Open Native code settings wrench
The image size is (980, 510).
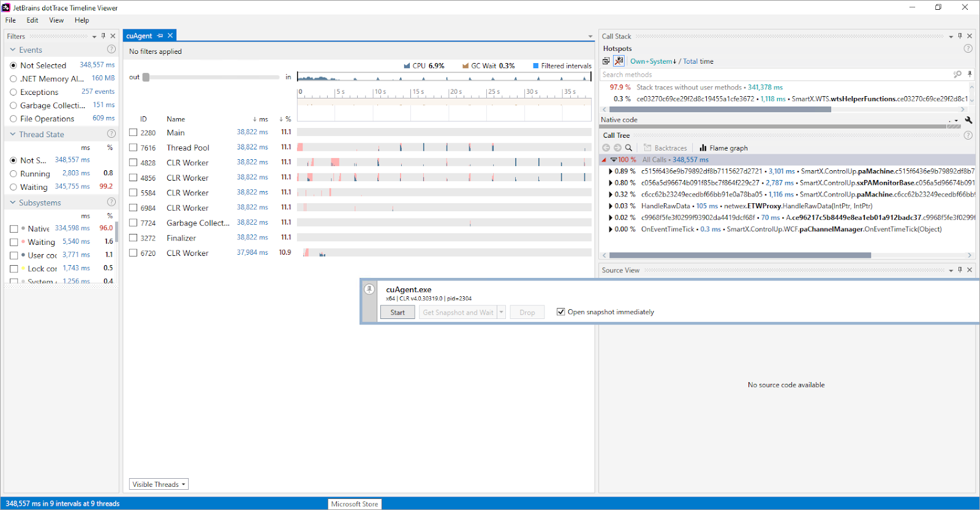[968, 120]
